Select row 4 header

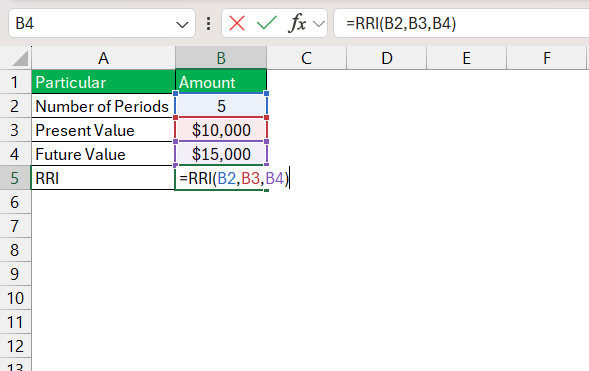coord(15,154)
